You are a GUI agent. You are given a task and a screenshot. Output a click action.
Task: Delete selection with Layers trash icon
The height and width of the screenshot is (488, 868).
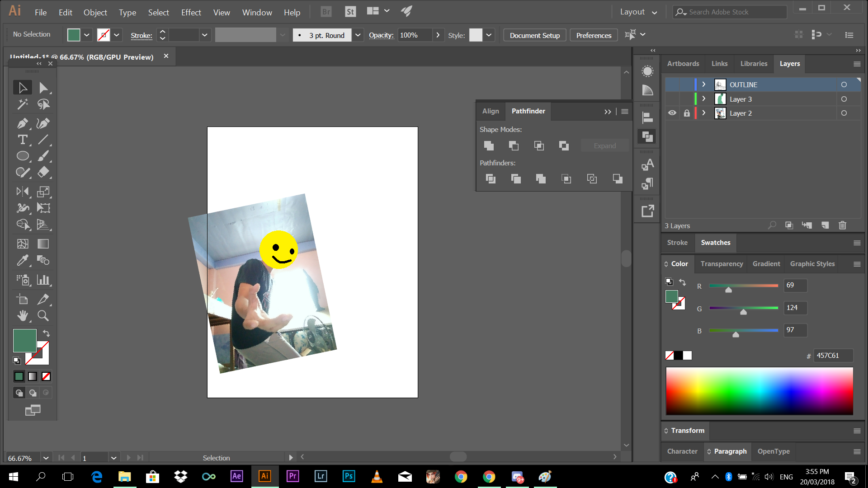[842, 225]
